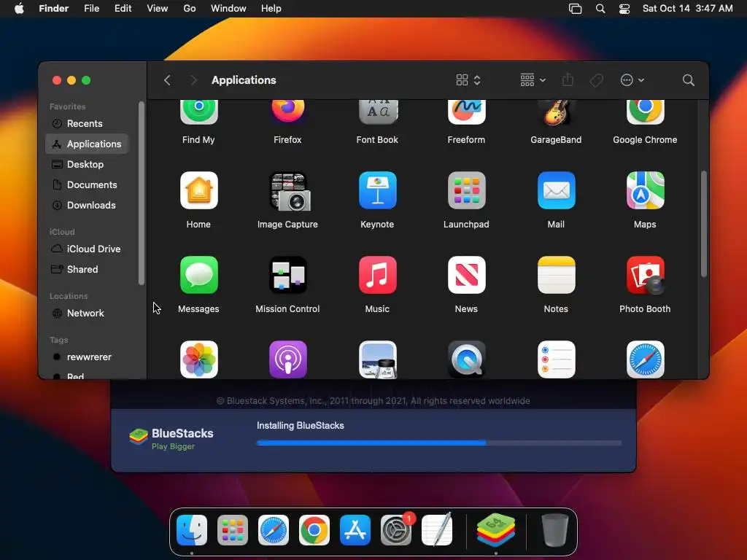Open the Go menu

tap(190, 9)
